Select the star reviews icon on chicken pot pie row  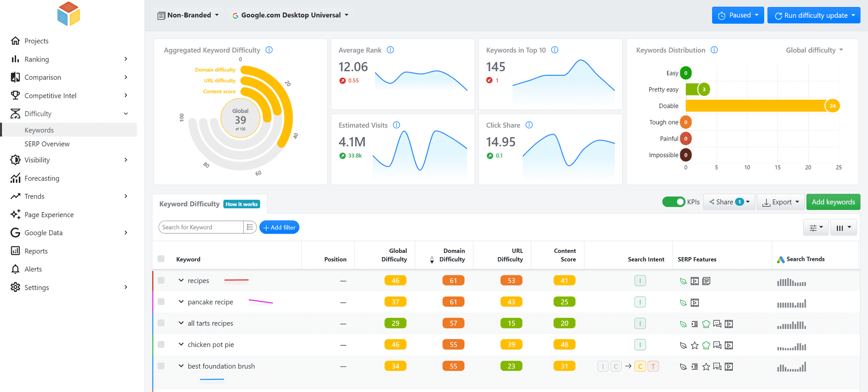pyautogui.click(x=695, y=345)
